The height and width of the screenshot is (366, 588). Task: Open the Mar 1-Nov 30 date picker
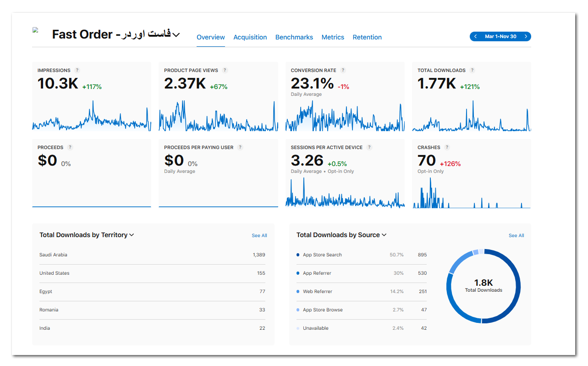(x=500, y=36)
